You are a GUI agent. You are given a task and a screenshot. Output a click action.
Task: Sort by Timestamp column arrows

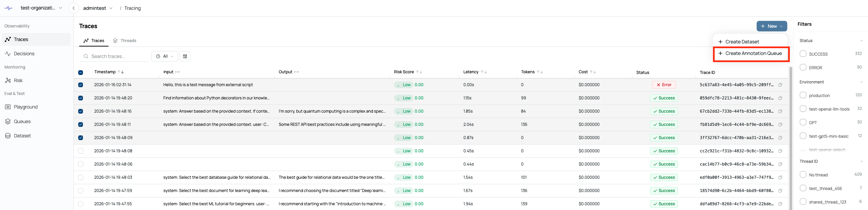click(x=121, y=72)
